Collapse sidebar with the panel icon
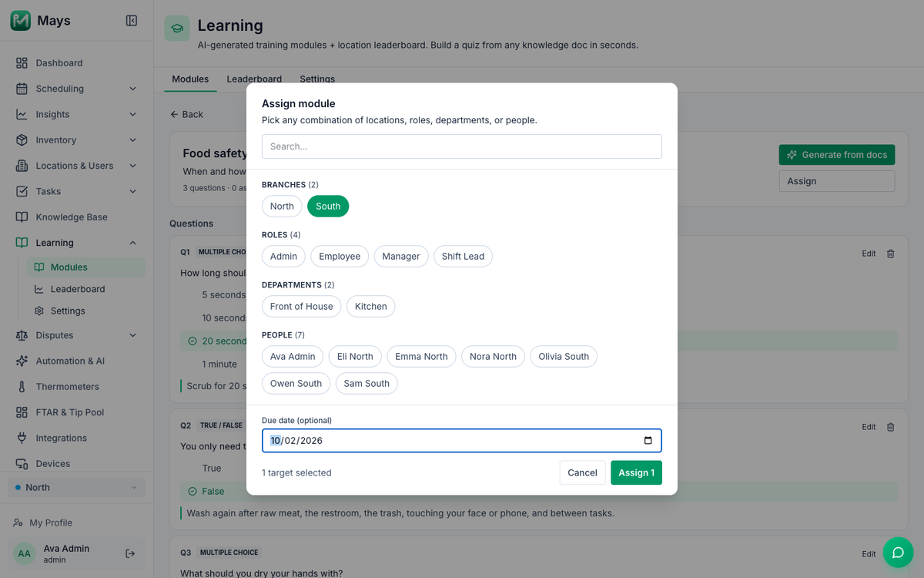The image size is (924, 578). click(x=132, y=21)
